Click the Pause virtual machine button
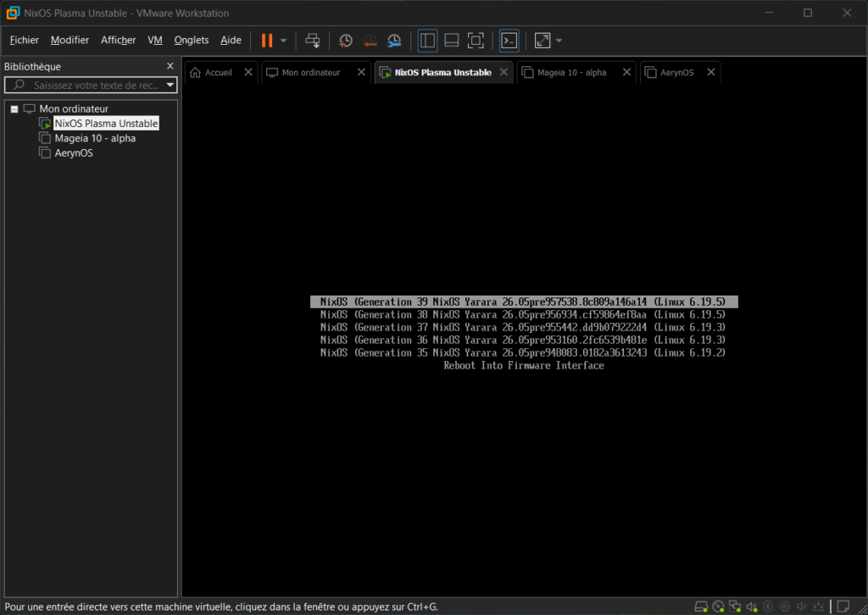The height and width of the screenshot is (615, 868). (x=267, y=40)
